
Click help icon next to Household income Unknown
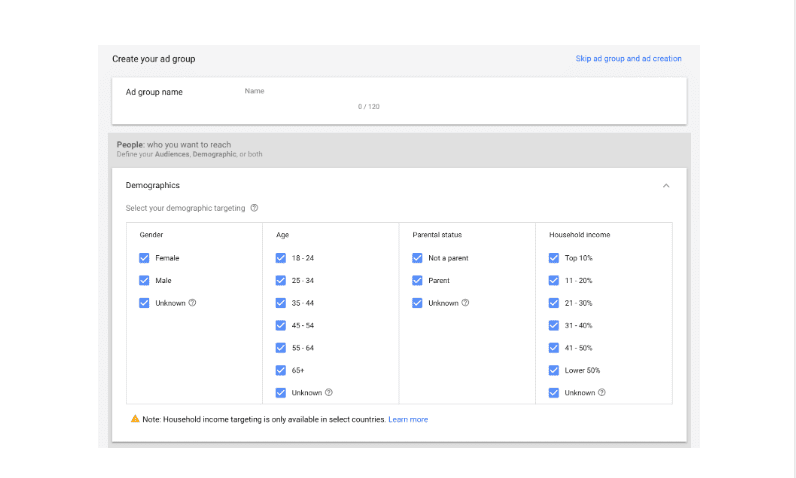[x=602, y=393]
